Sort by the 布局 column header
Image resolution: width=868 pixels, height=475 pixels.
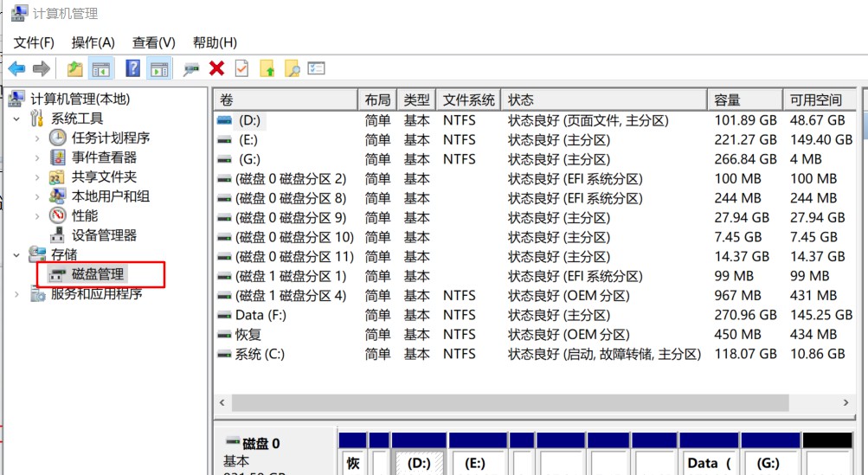tap(377, 99)
